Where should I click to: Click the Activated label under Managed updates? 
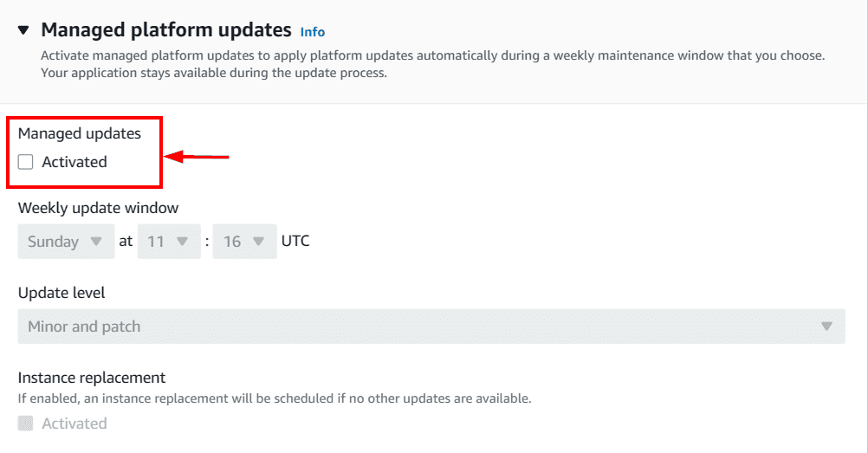pyautogui.click(x=74, y=162)
